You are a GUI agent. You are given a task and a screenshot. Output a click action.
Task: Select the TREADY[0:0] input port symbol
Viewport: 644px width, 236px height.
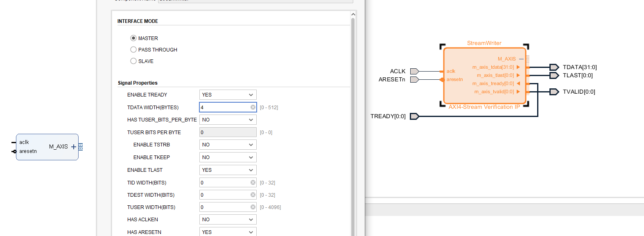point(414,116)
